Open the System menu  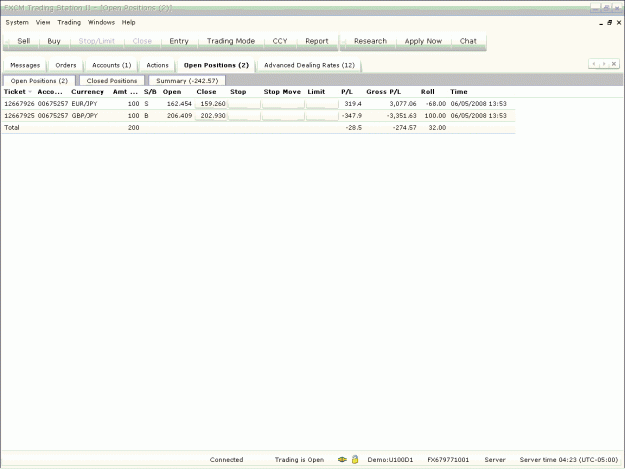pos(17,22)
